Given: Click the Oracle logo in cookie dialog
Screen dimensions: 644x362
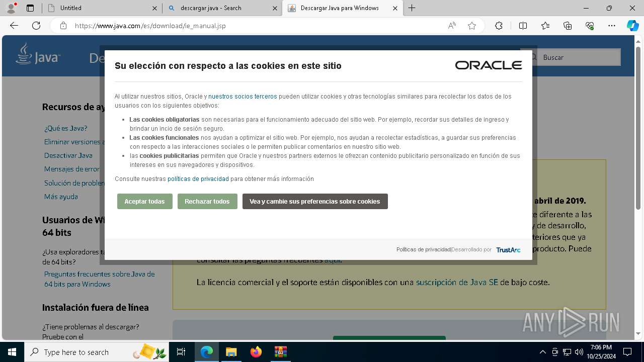Looking at the screenshot, I should [x=488, y=65].
